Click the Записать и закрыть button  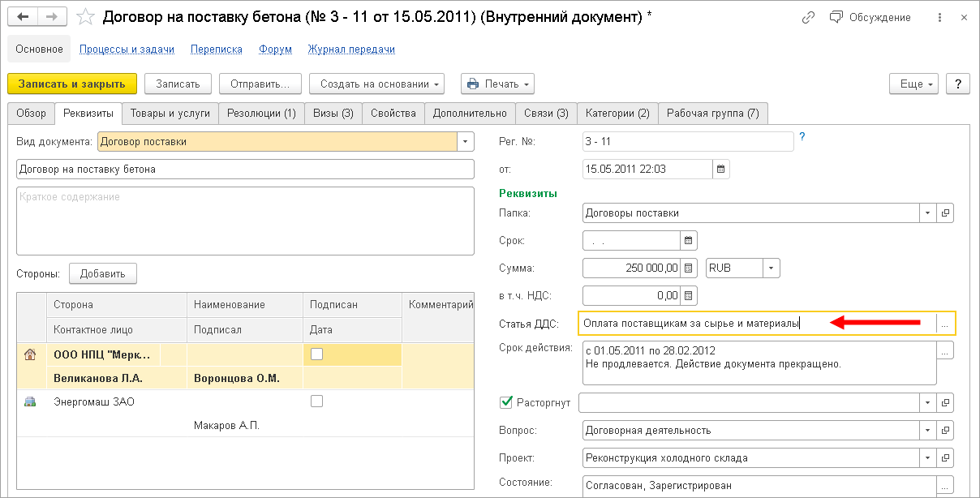[72, 84]
